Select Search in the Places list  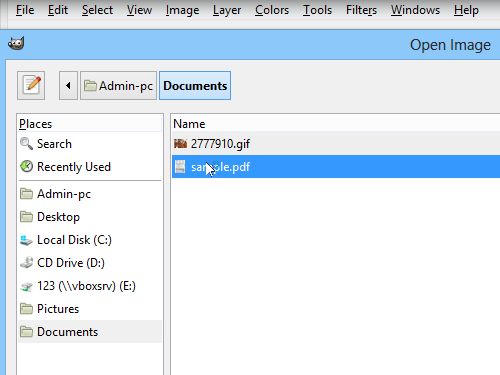[90, 144]
